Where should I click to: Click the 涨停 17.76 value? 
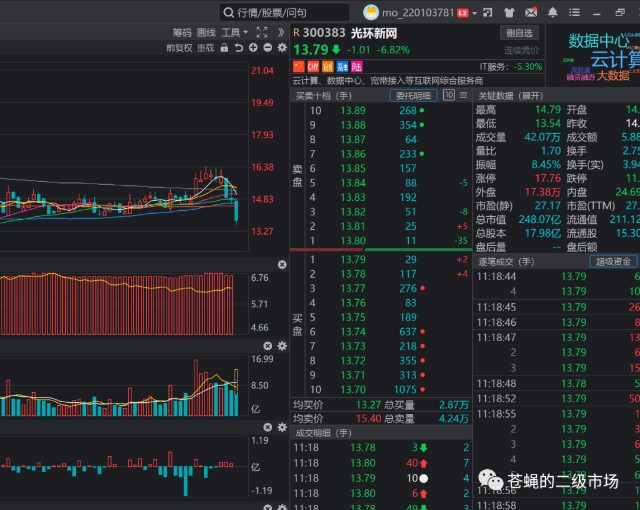[548, 178]
